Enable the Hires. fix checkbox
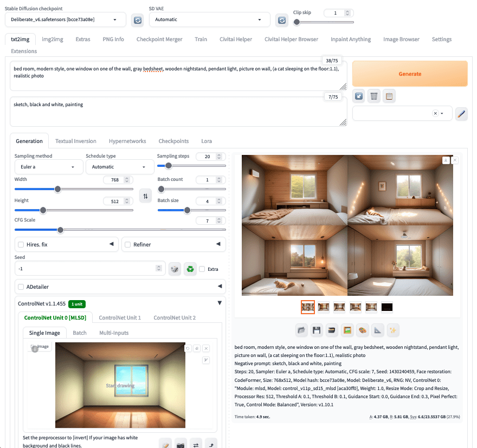The height and width of the screenshot is (448, 477). point(21,245)
